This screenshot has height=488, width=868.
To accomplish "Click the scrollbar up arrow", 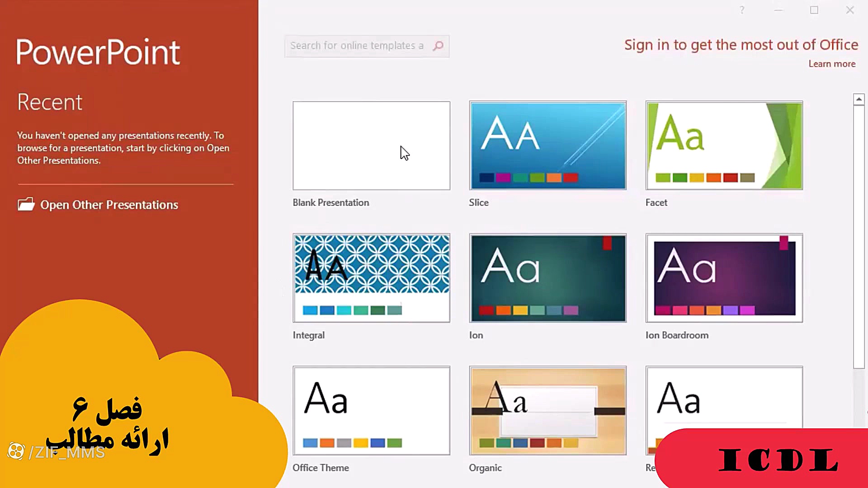I will [859, 99].
